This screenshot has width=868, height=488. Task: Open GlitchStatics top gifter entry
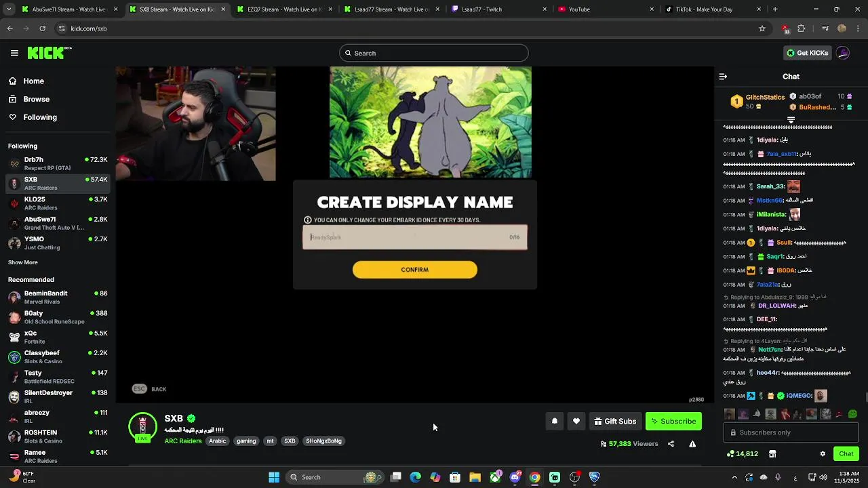[x=757, y=102]
